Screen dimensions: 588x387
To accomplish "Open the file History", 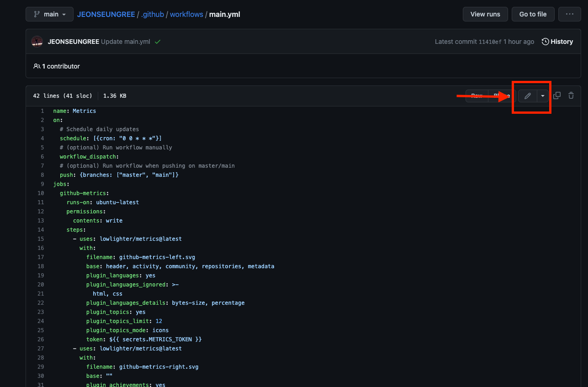I will point(557,42).
